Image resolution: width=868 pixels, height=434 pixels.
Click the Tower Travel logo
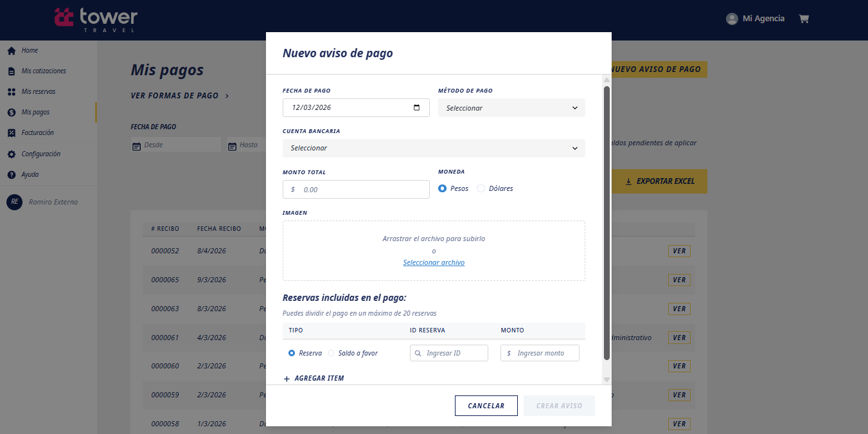[x=96, y=19]
